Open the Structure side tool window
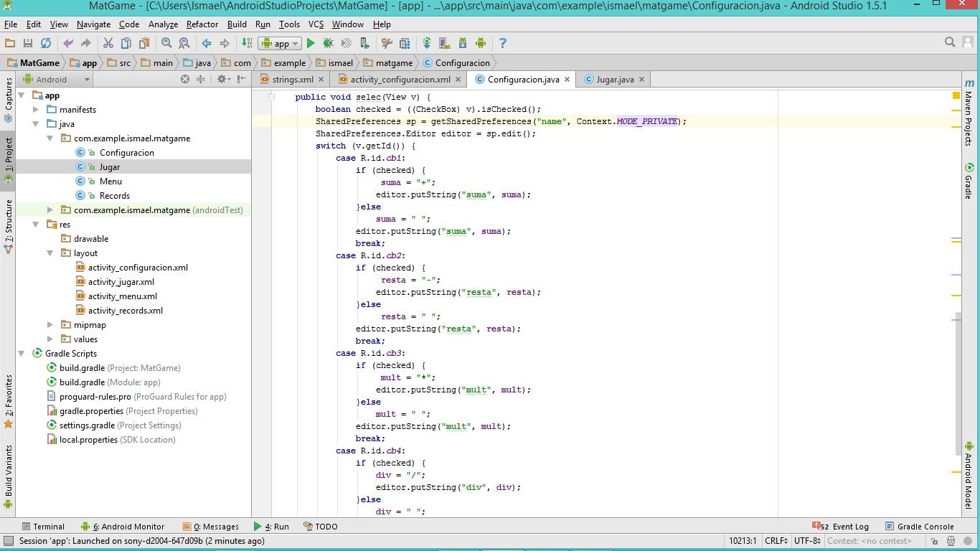The width and height of the screenshot is (980, 551). tap(8, 226)
